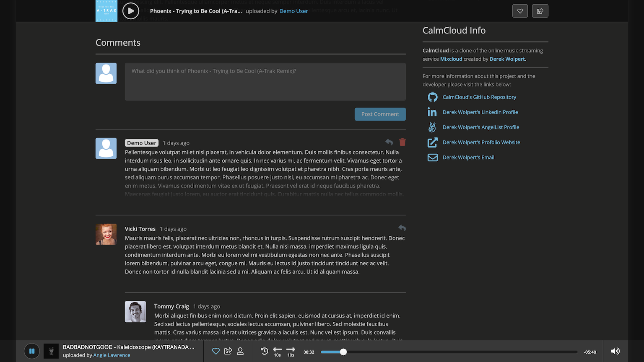Share the playing track from the player bar
644x362 pixels.
[228, 351]
